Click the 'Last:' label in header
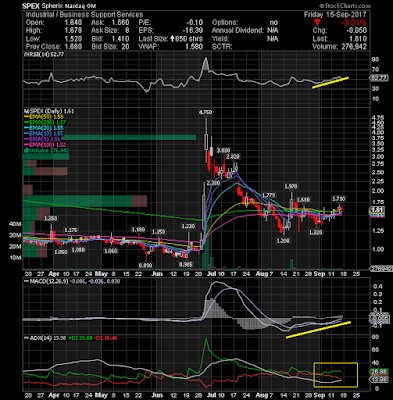 (x=319, y=39)
